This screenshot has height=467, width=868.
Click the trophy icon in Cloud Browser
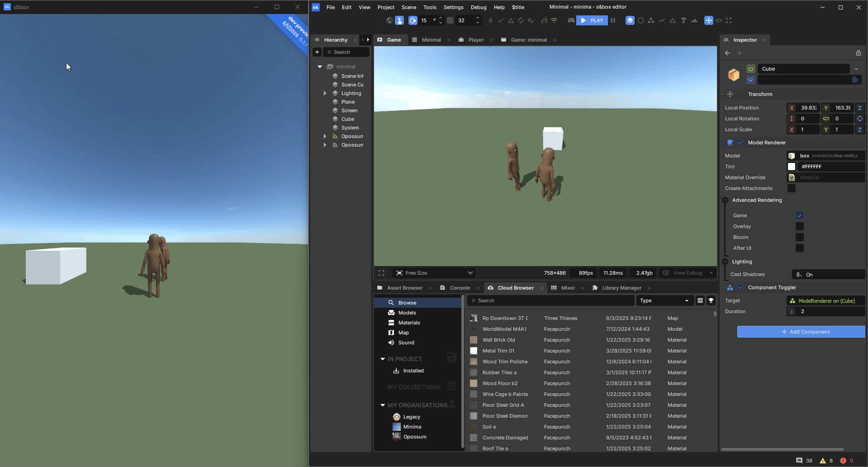pos(711,300)
